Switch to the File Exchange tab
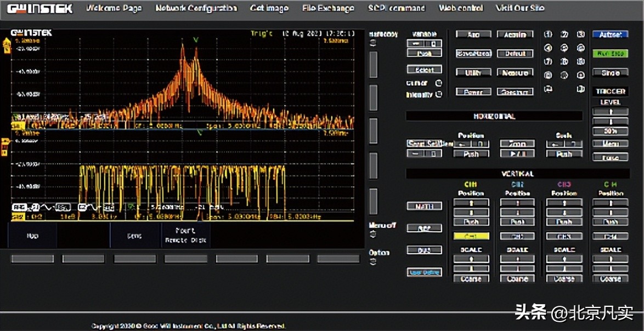Image resolution: width=644 pixels, height=331 pixels. [x=328, y=8]
